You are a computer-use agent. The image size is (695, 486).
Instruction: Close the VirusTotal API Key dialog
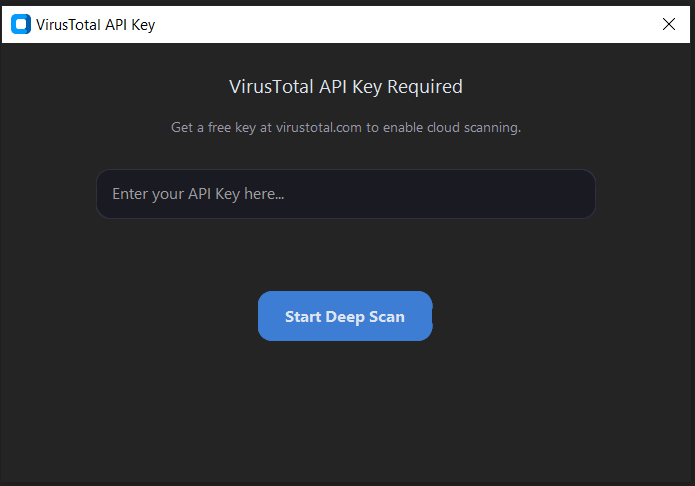coord(668,24)
